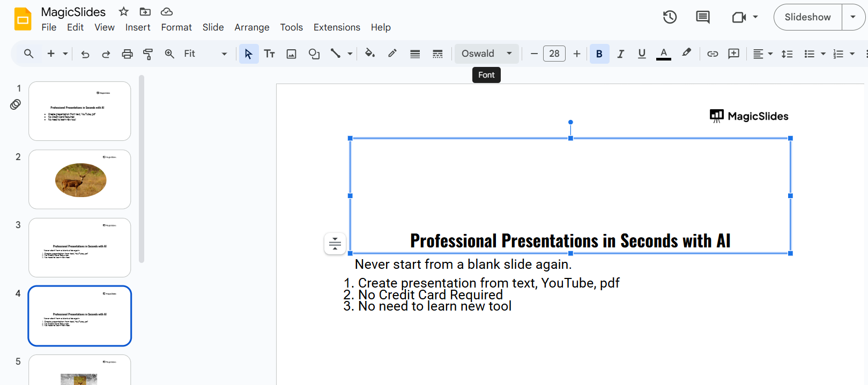This screenshot has height=385, width=868.
Task: Open the Insert menu
Action: coord(138,27)
